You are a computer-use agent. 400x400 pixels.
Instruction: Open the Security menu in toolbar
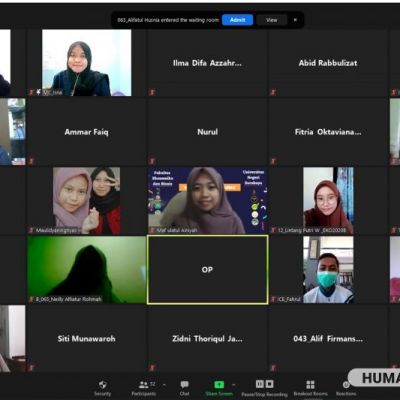tap(102, 388)
